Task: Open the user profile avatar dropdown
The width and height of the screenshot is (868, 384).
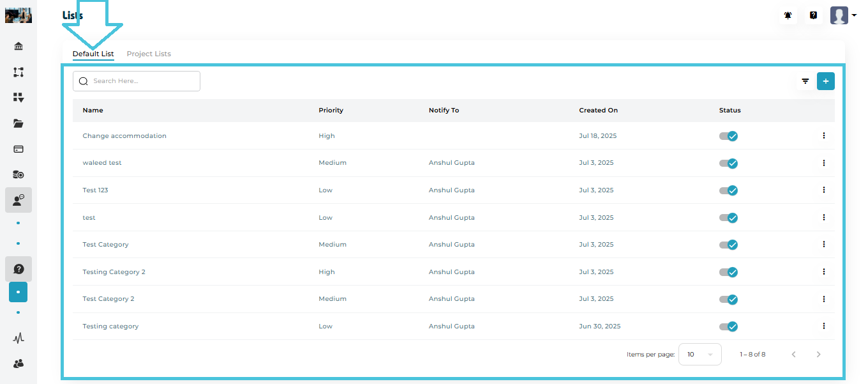Action: pyautogui.click(x=843, y=15)
